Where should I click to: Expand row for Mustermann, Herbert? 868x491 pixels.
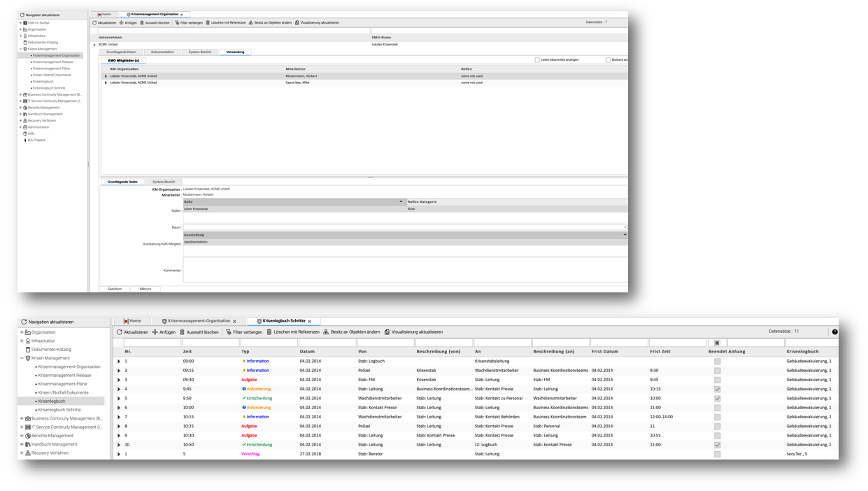click(106, 76)
